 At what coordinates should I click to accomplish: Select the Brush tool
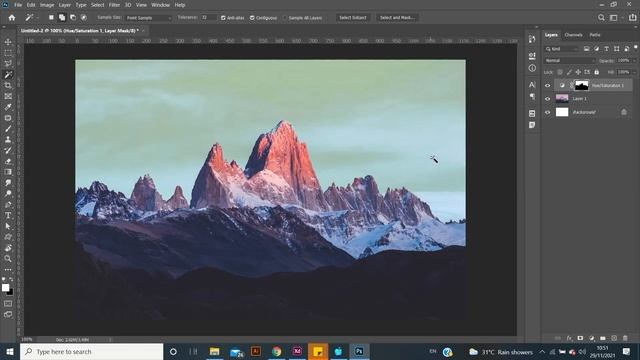[8, 129]
